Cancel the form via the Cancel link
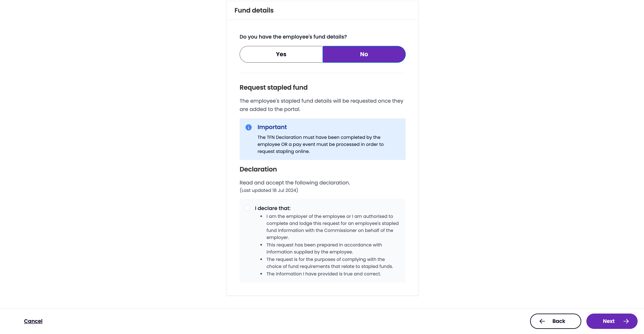The image size is (644, 334). pyautogui.click(x=33, y=321)
